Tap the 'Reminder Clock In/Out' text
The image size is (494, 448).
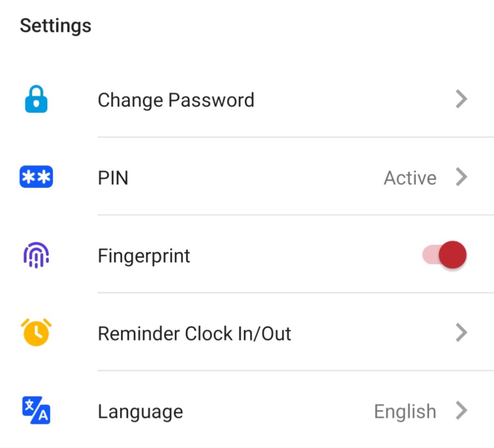(x=195, y=333)
